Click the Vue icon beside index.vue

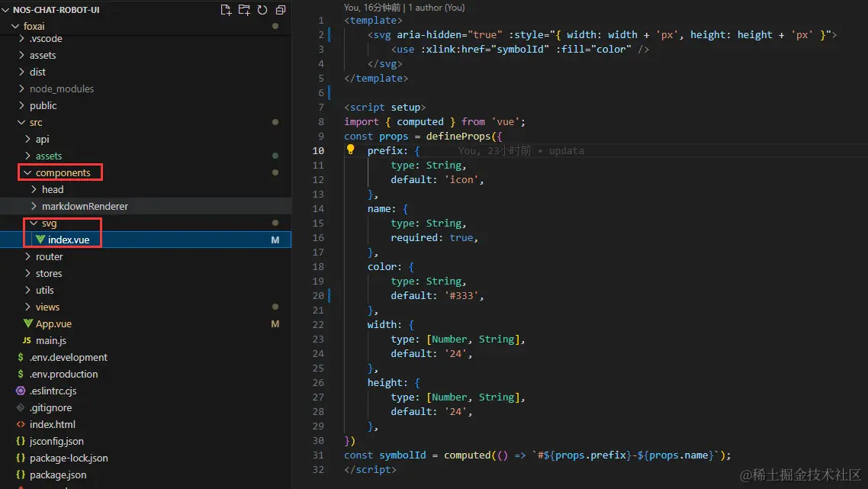[x=40, y=240]
